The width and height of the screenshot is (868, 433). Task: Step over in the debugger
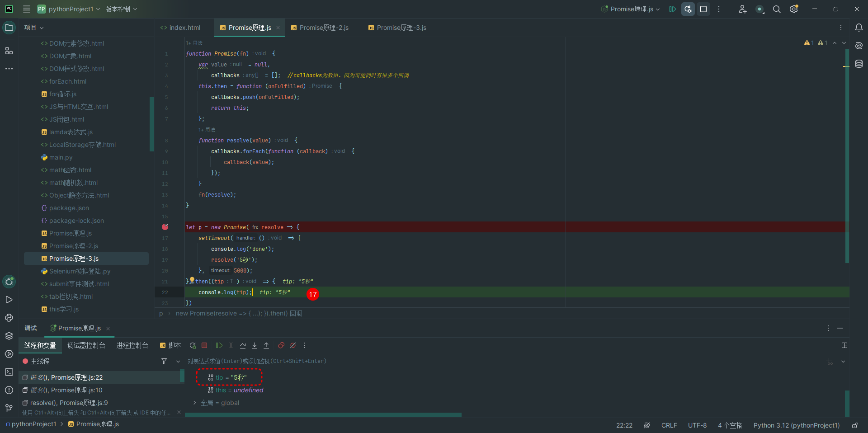[x=243, y=345]
